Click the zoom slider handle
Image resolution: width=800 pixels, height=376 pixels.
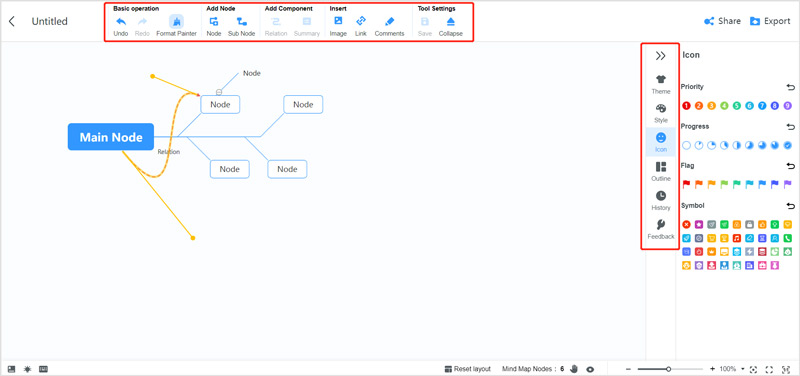point(668,369)
